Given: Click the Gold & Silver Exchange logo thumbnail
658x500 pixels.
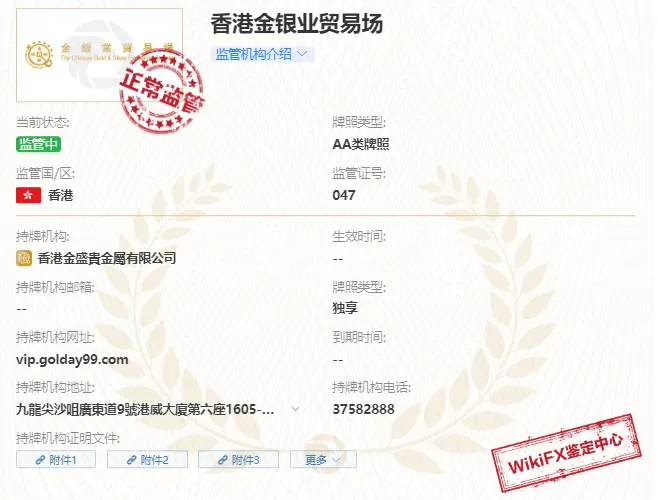Looking at the screenshot, I should [x=99, y=55].
